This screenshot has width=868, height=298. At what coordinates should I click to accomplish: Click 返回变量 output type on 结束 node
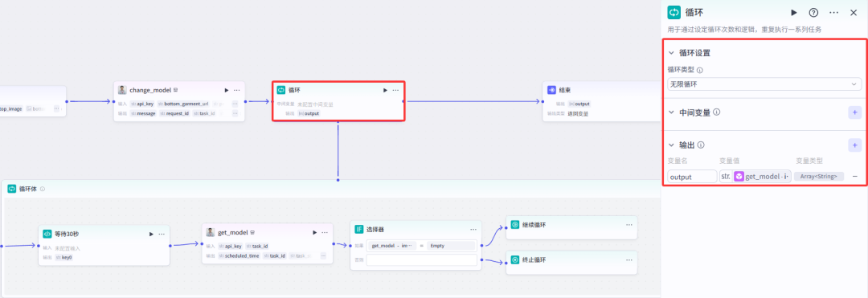tap(578, 114)
